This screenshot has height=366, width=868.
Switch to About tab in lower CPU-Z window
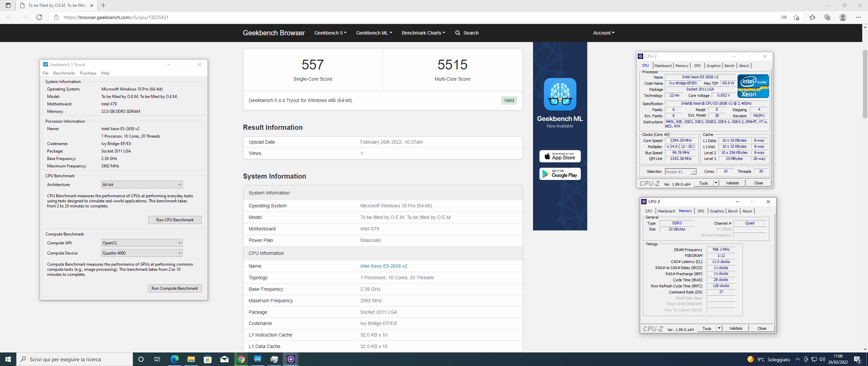[747, 211]
